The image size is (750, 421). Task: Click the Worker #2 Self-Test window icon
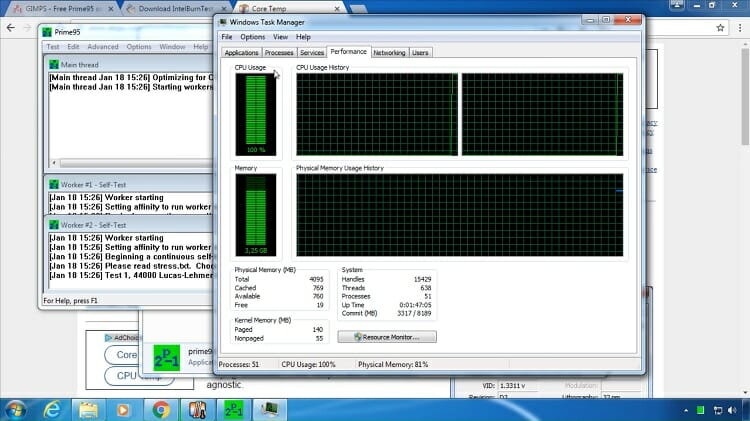(x=54, y=225)
